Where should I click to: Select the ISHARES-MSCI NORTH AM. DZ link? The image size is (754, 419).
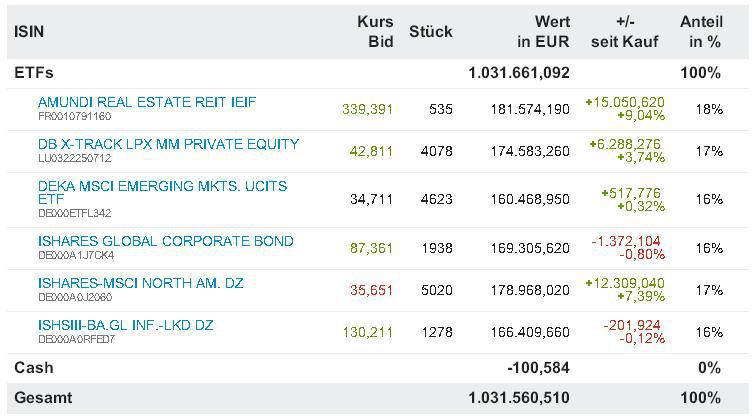coord(140,283)
